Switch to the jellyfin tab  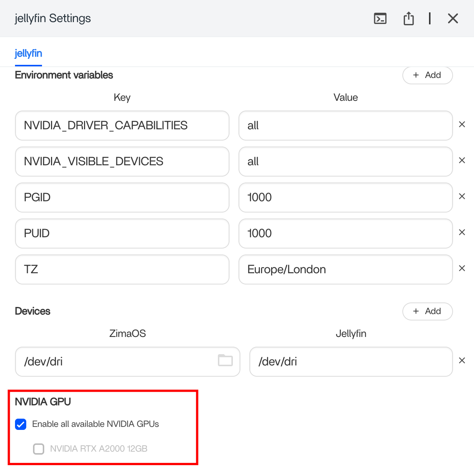(x=28, y=54)
